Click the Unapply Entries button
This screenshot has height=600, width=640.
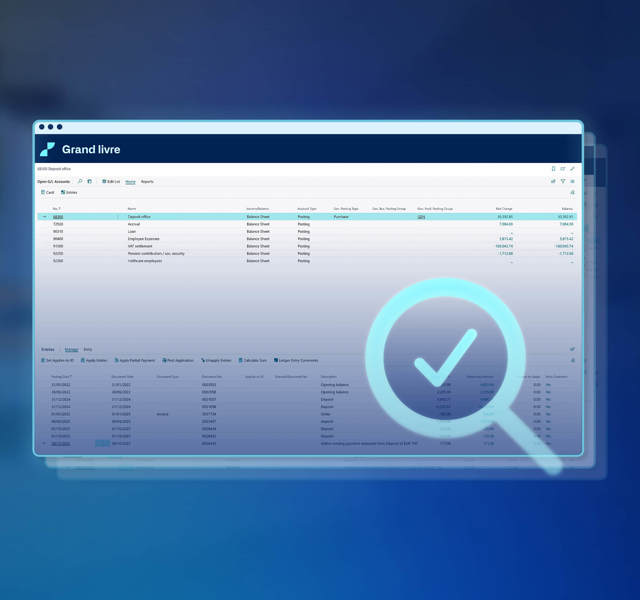coord(216,360)
